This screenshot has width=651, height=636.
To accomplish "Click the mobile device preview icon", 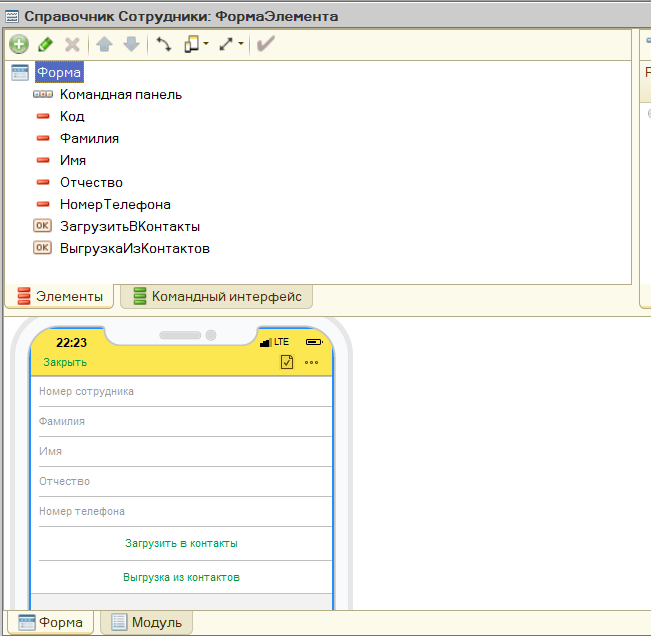I will pos(191,44).
